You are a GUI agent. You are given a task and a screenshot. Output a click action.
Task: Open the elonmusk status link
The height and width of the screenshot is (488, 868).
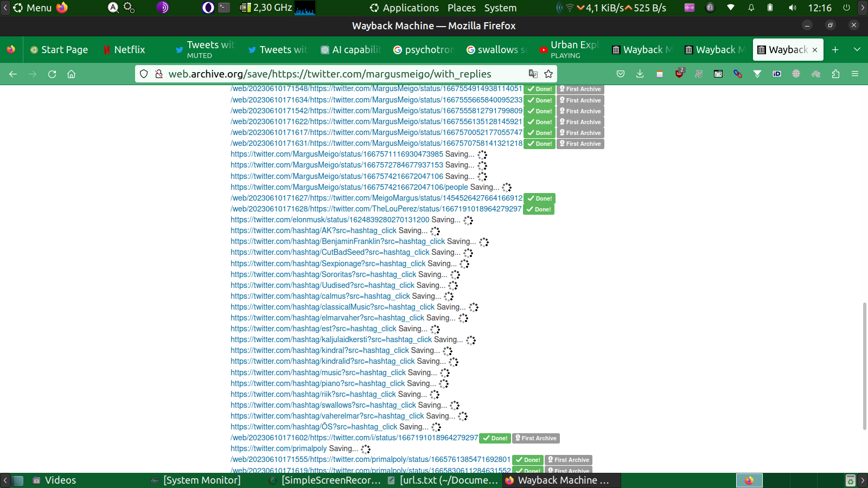(x=330, y=220)
